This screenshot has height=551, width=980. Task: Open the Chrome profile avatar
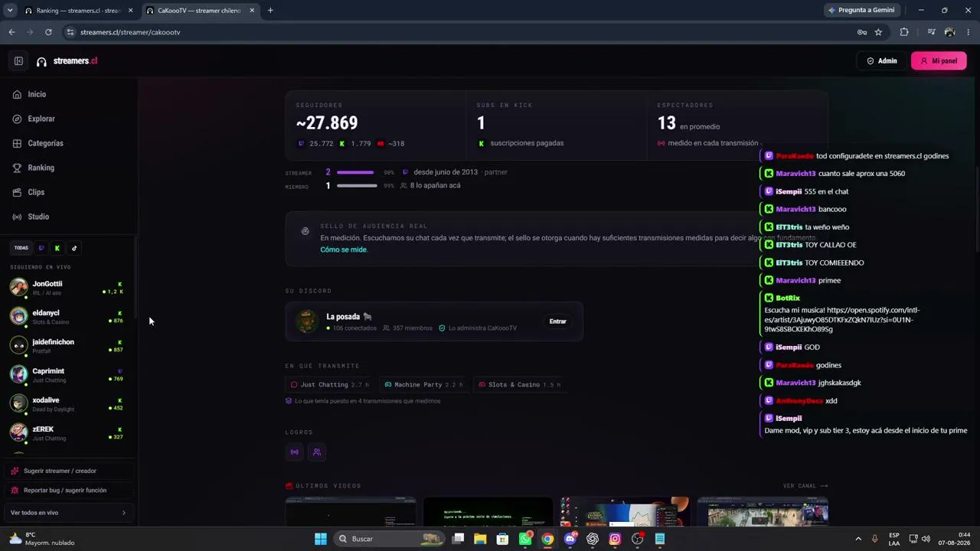[949, 32]
